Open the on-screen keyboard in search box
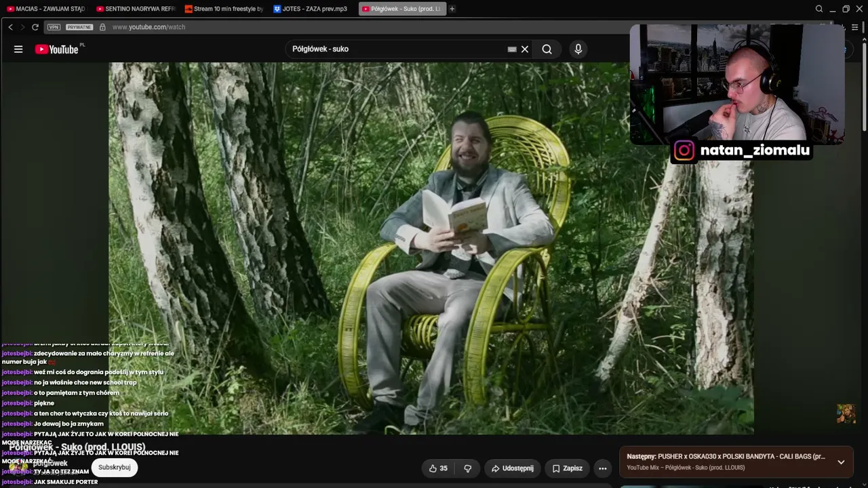 pos(512,49)
